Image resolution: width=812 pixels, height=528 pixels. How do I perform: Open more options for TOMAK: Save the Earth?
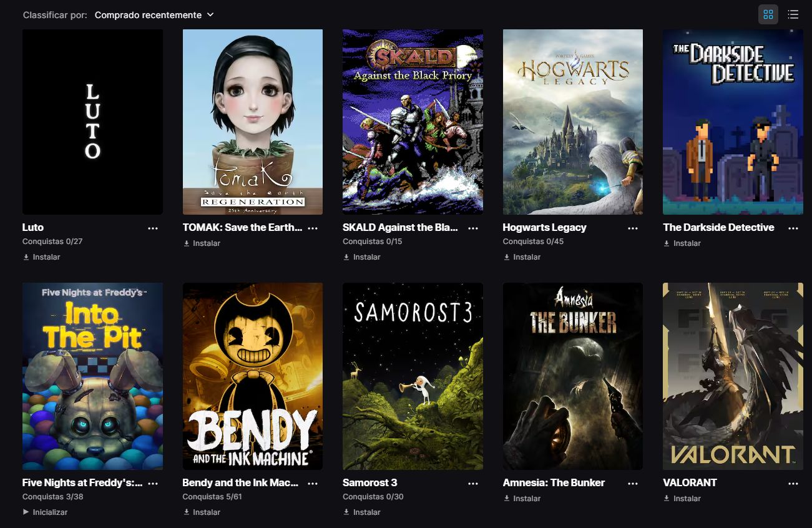tap(313, 228)
